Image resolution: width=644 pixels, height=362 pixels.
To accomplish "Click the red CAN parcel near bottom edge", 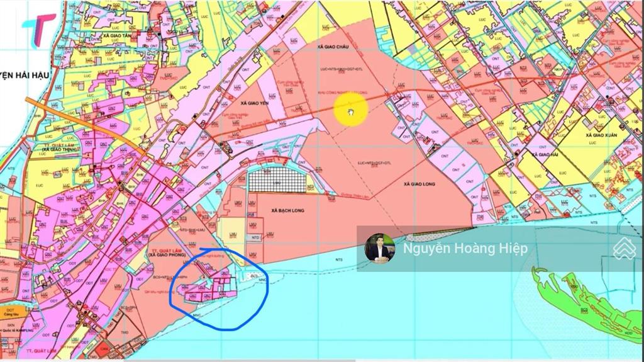I will tap(103, 348).
